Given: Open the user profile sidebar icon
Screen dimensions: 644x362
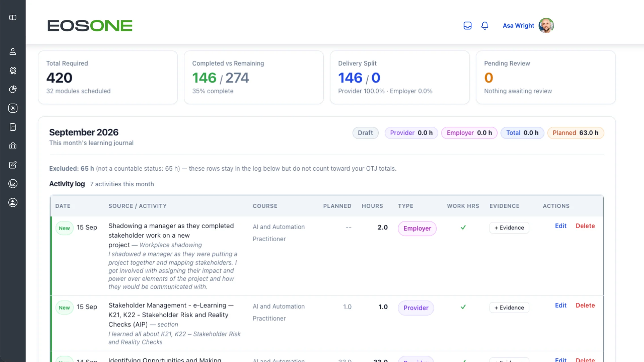Looking at the screenshot, I should 13,51.
